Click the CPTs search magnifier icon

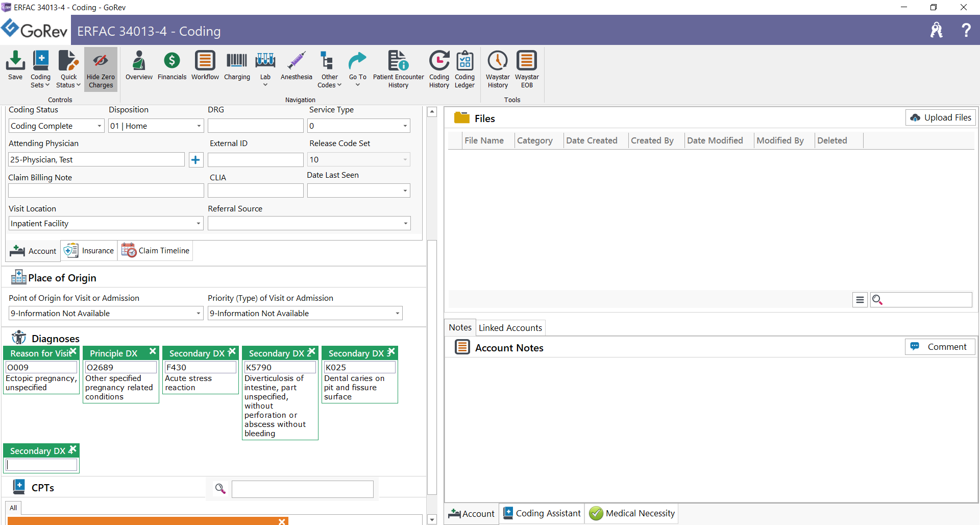click(x=220, y=489)
